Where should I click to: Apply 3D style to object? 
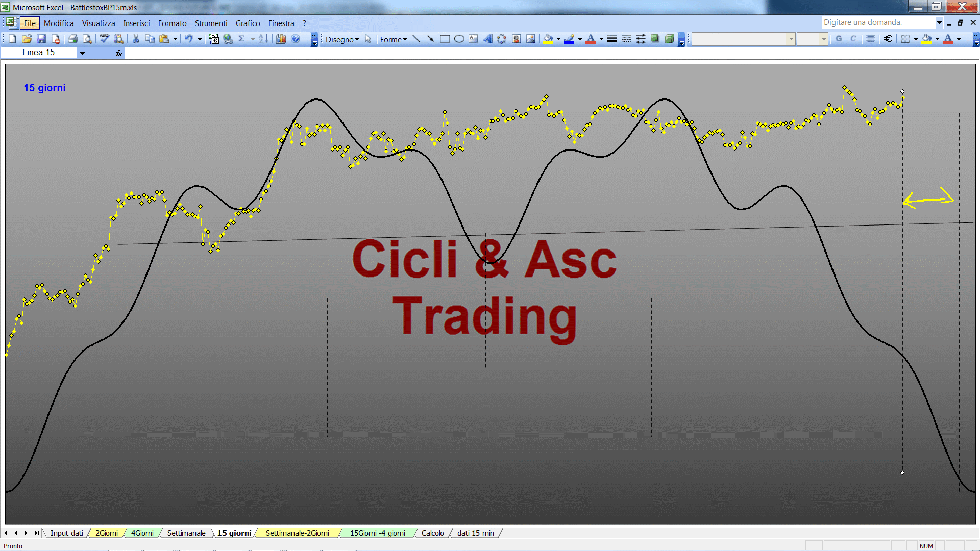point(669,39)
